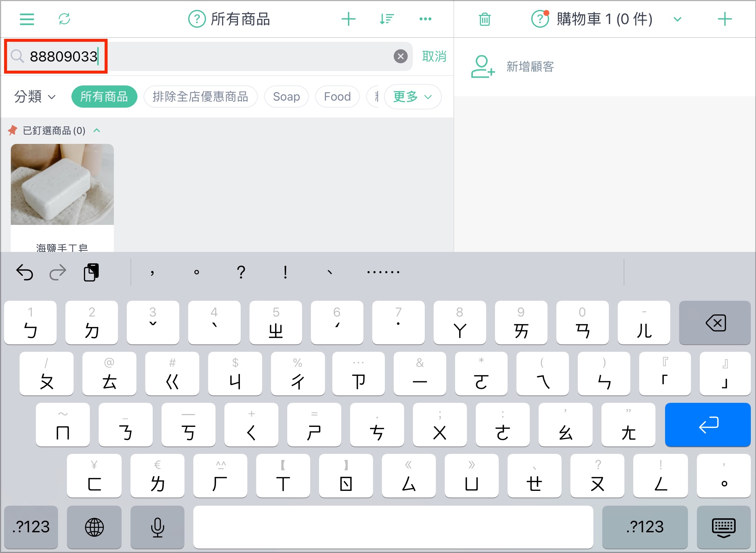Tap the right .?123 symbols key
The height and width of the screenshot is (553, 756).
pyautogui.click(x=645, y=527)
